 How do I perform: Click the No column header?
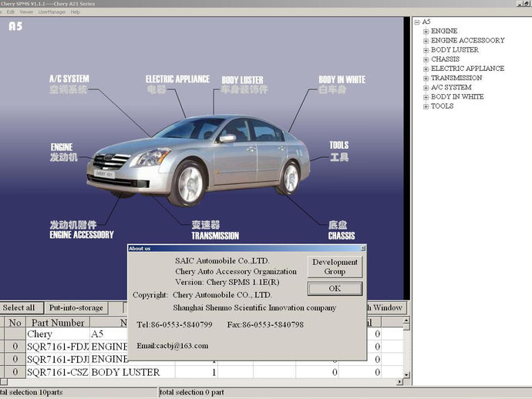(15, 323)
